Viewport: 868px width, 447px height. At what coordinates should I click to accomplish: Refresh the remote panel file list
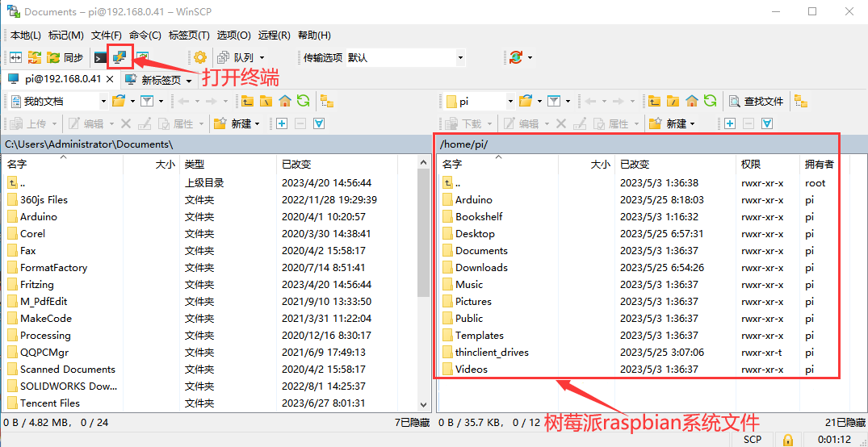pos(709,101)
